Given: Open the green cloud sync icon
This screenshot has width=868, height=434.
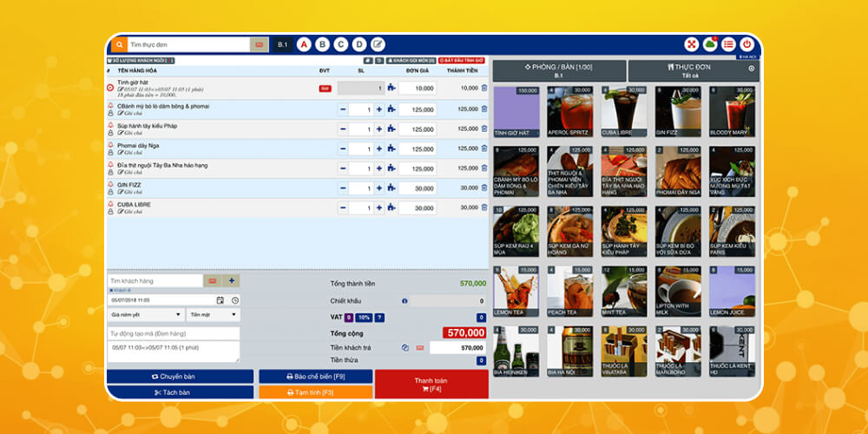Looking at the screenshot, I should pyautogui.click(x=710, y=44).
